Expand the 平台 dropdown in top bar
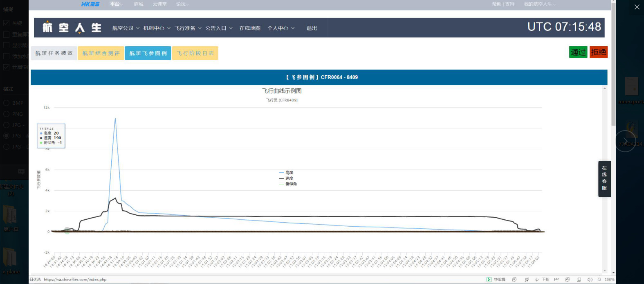644x284 pixels. coord(116,4)
